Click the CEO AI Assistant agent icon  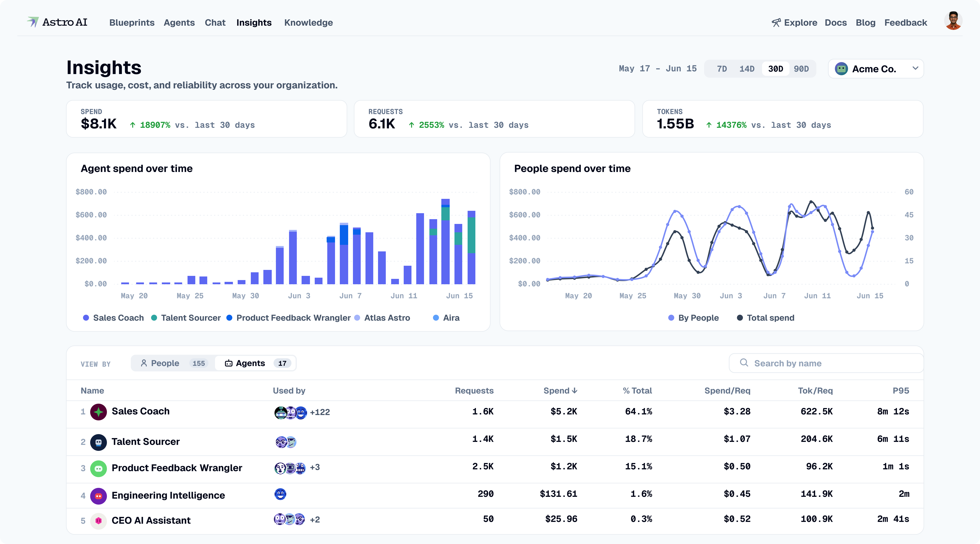[x=99, y=521]
